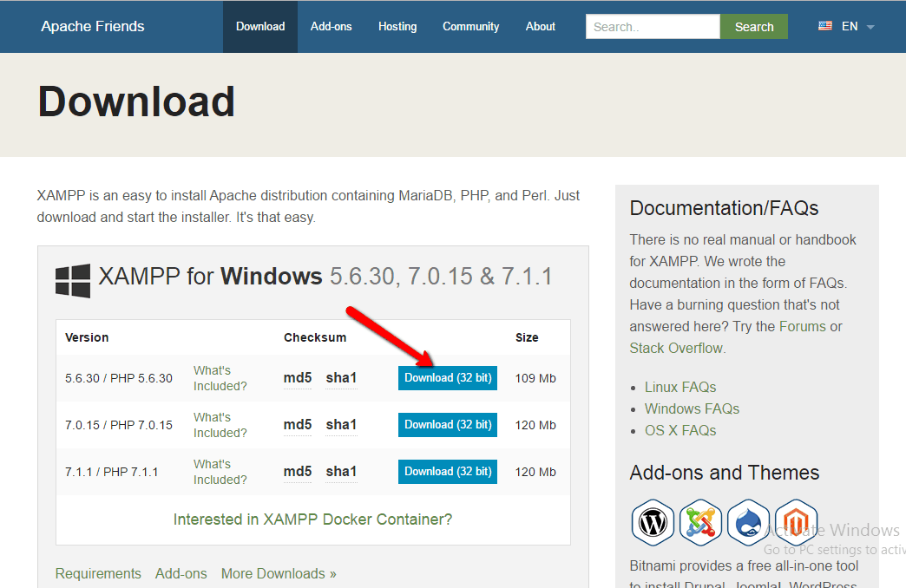This screenshot has width=906, height=588.
Task: Click the large 'Download' page heading
Action: pyautogui.click(x=136, y=101)
